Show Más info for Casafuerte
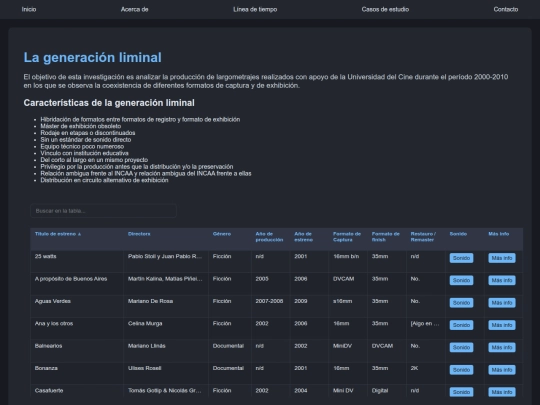The height and width of the screenshot is (405, 540). point(502,392)
